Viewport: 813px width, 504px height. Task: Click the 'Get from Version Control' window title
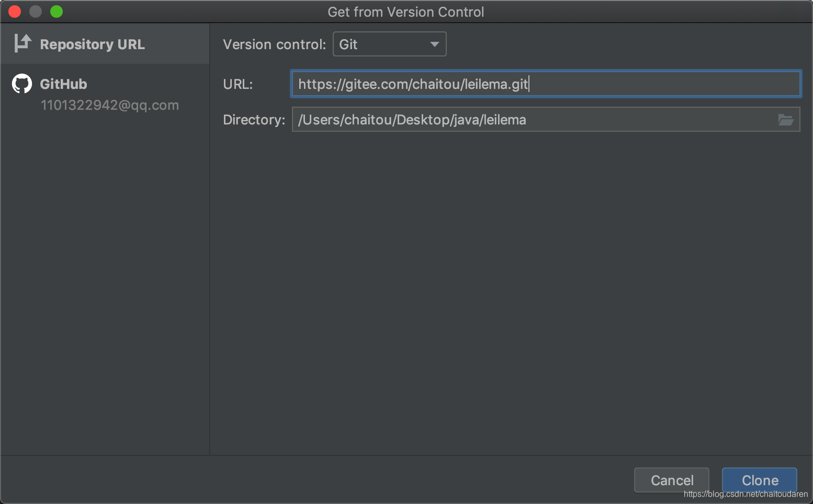tap(406, 12)
